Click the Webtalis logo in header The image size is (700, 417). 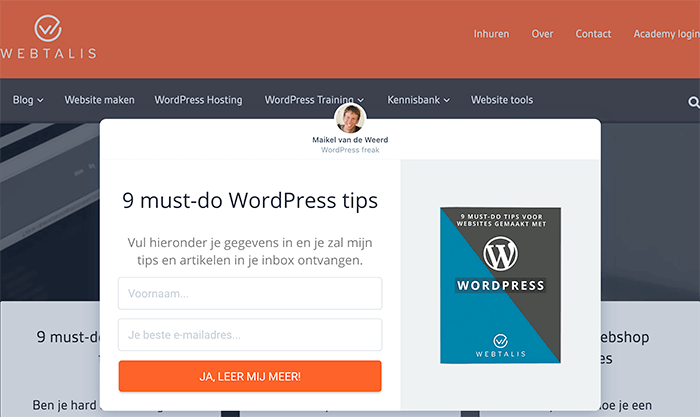pyautogui.click(x=48, y=37)
